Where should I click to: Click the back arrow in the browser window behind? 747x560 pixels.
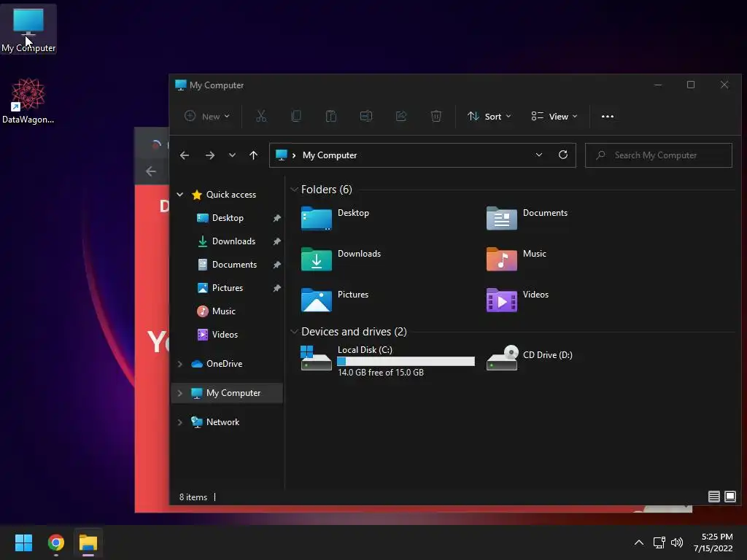point(150,171)
